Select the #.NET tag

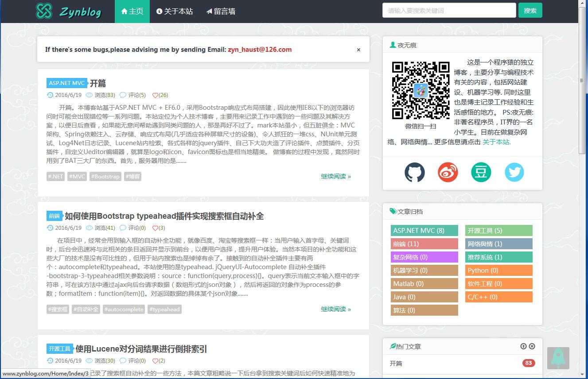point(55,176)
